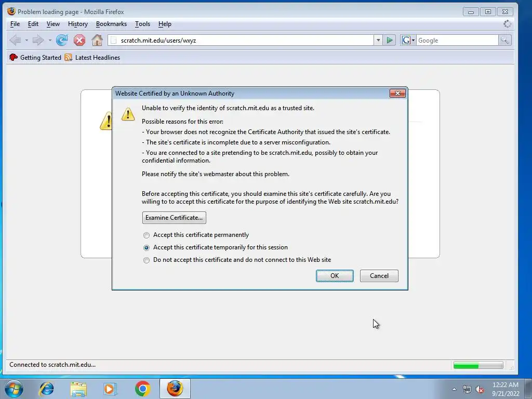
Task: Open Windows Explorer from the taskbar
Action: 78,389
